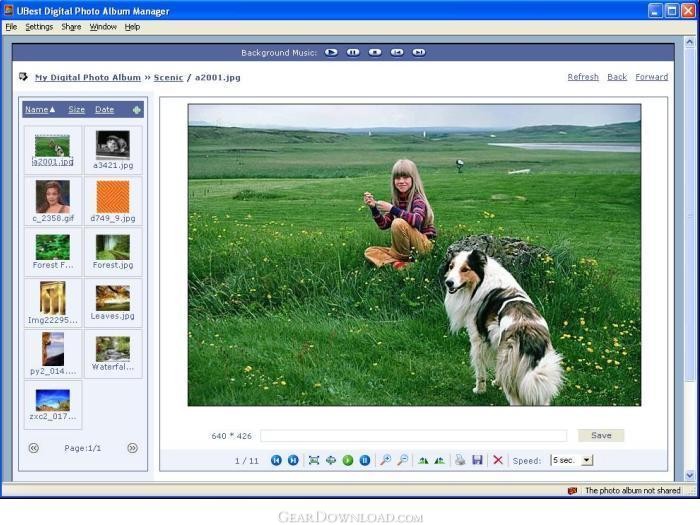Save photo using the floppy disk icon
Viewport: 700px width, 525px height.
(x=477, y=460)
